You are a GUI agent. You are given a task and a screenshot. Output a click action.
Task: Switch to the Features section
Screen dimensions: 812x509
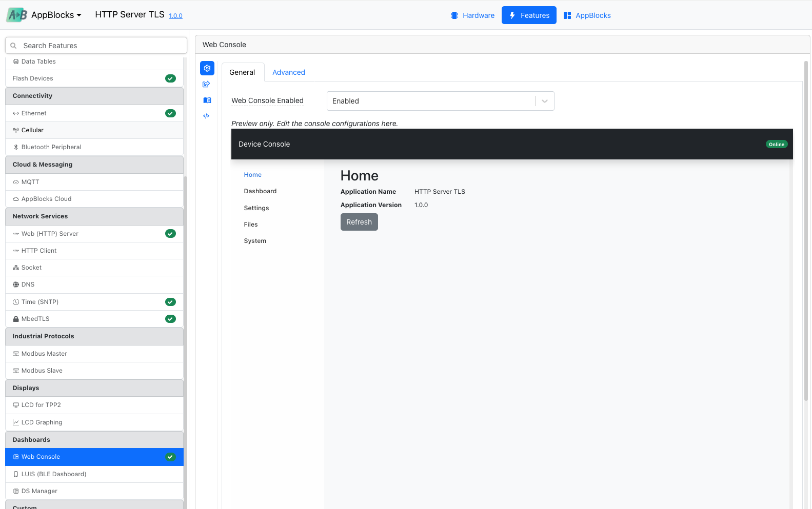(529, 15)
